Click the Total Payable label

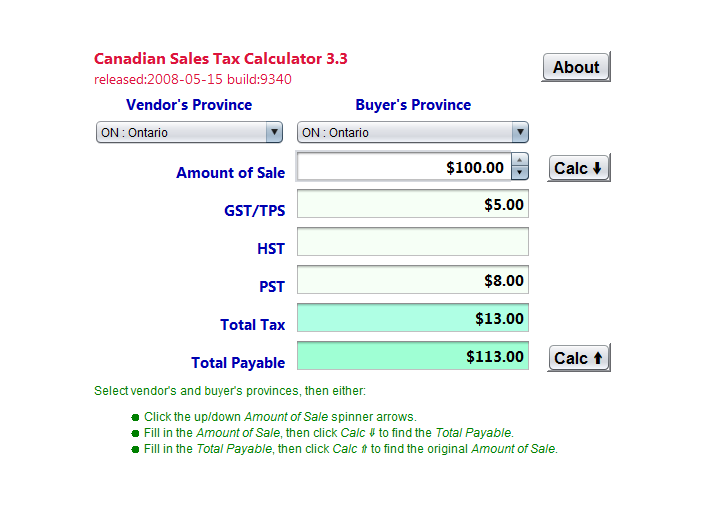pos(238,363)
